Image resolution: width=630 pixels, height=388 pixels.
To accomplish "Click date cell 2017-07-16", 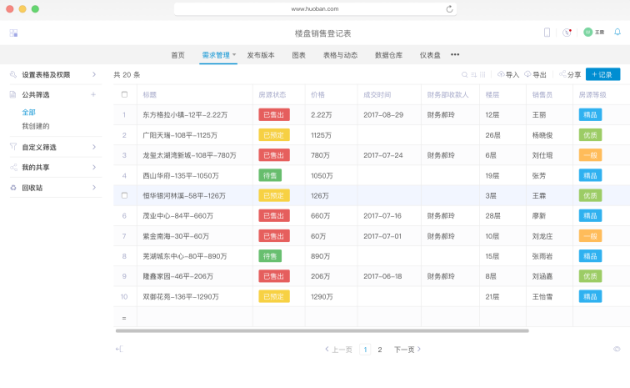I will point(382,216).
